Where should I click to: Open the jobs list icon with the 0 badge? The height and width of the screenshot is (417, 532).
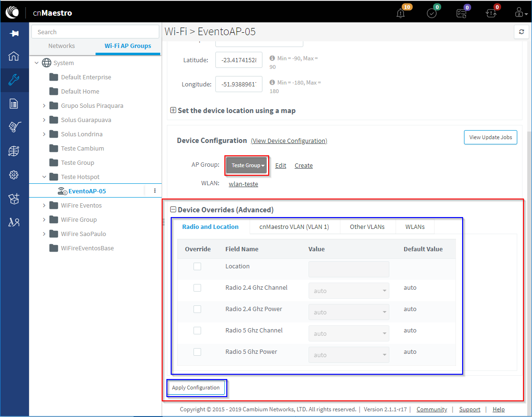[x=462, y=13]
